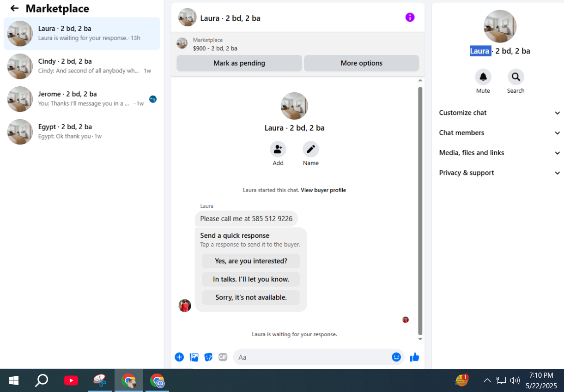Open Jerome's conversation
The height and width of the screenshot is (392, 564).
click(x=82, y=99)
